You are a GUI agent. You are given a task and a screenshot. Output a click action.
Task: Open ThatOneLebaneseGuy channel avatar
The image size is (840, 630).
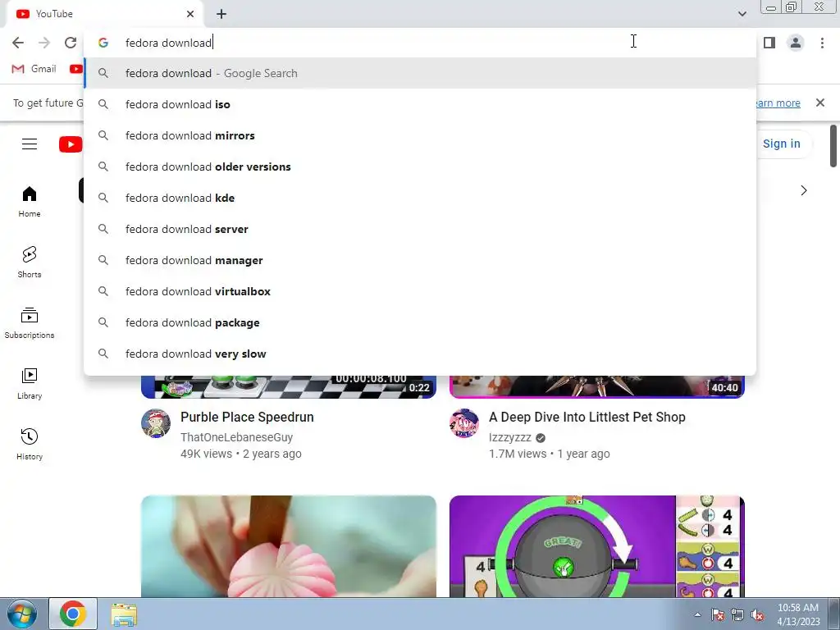click(x=156, y=423)
